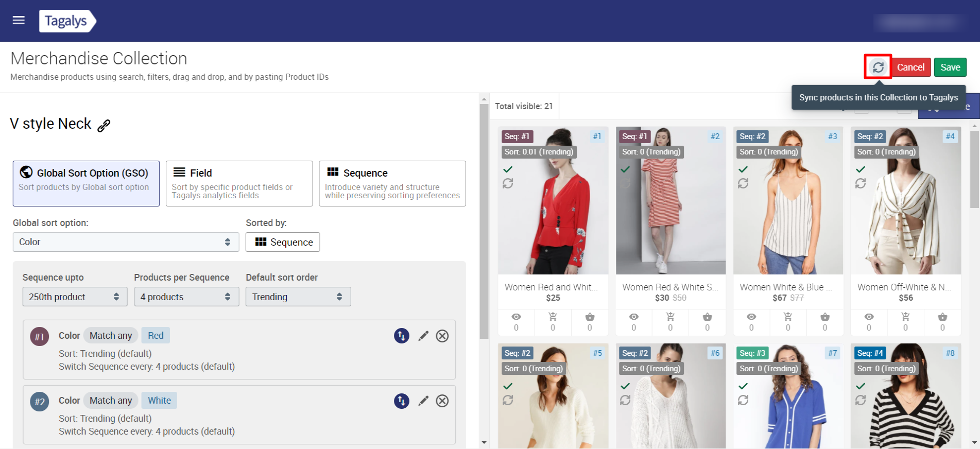Click refresh icon on Women White & Blue product
Screen dimensions: 980x449
[x=743, y=183]
